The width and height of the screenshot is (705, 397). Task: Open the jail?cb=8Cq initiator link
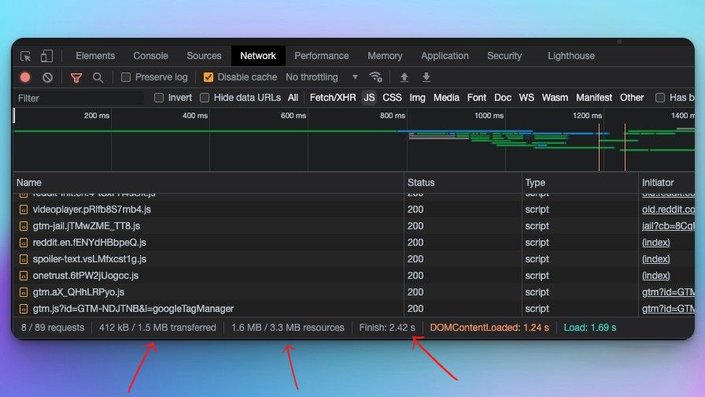tap(668, 226)
